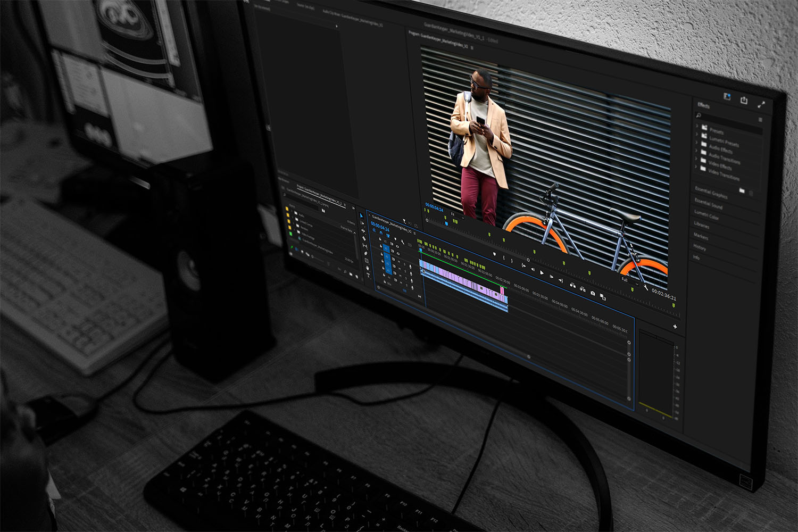Image resolution: width=798 pixels, height=532 pixels.
Task: Expand the Audio Effects folder
Action: tap(696, 143)
